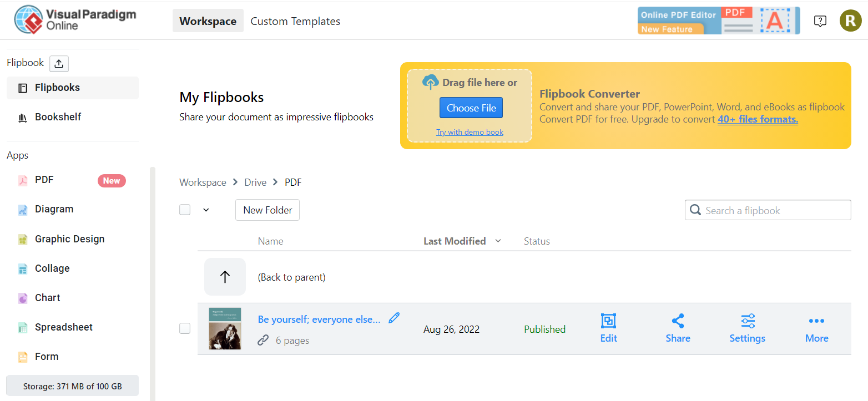Screen dimensions: 868x401
Task: Open Settings for the flipbook row
Action: point(747,321)
